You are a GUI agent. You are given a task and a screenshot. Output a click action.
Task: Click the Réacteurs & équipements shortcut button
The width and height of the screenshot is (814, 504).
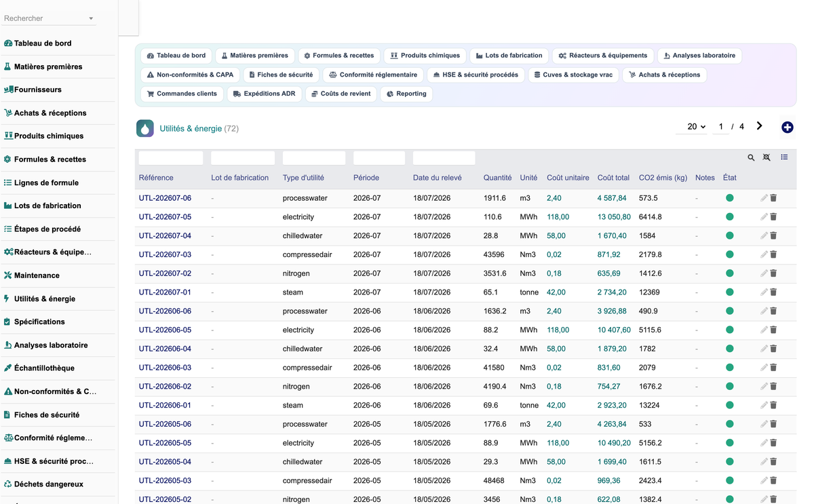603,56
